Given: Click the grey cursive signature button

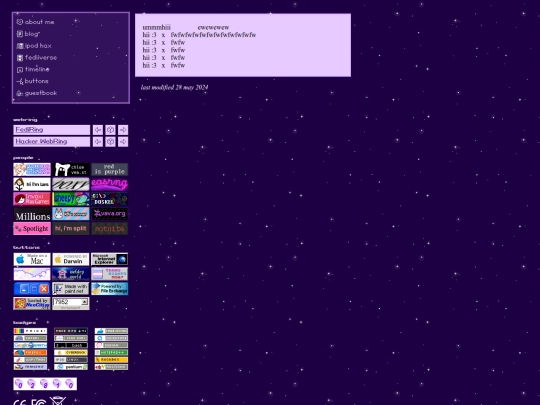Looking at the screenshot, I should [71, 184].
